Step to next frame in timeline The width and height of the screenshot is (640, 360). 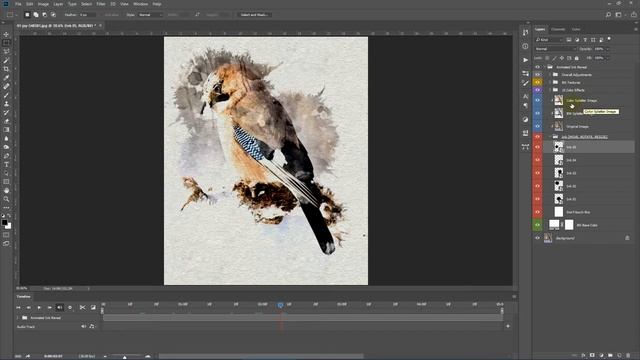pyautogui.click(x=49, y=307)
